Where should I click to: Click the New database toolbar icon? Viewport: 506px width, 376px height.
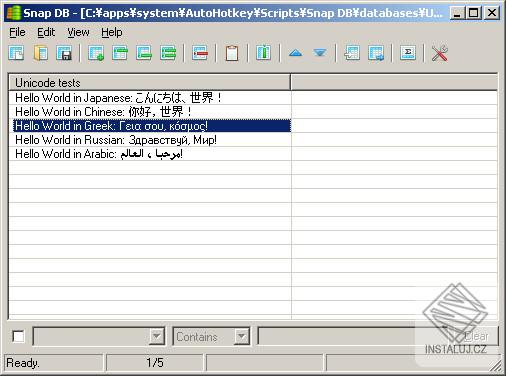tap(16, 53)
